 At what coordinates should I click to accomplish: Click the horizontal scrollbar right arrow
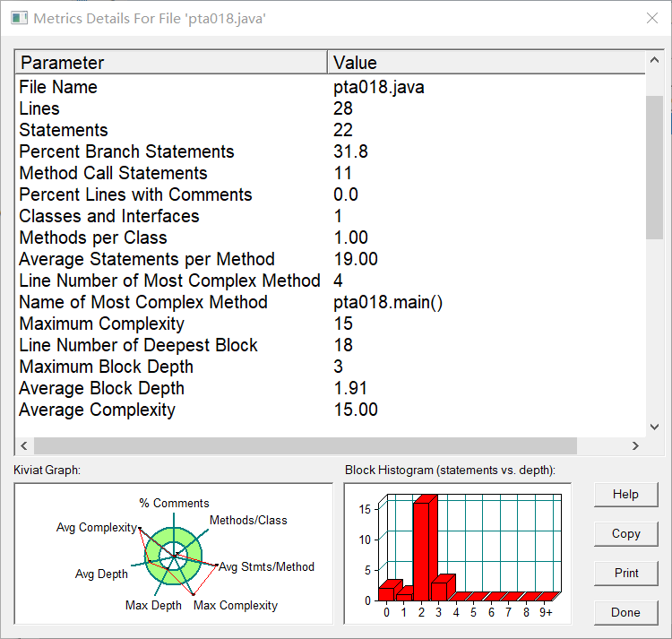(635, 445)
